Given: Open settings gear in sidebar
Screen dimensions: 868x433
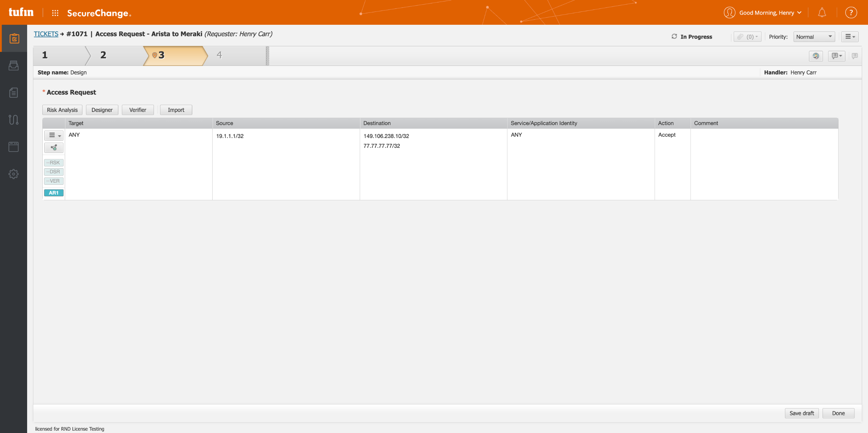Looking at the screenshot, I should pos(14,174).
